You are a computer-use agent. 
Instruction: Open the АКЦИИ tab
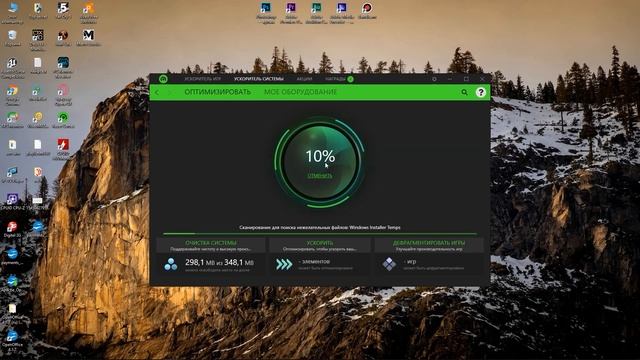(304, 79)
